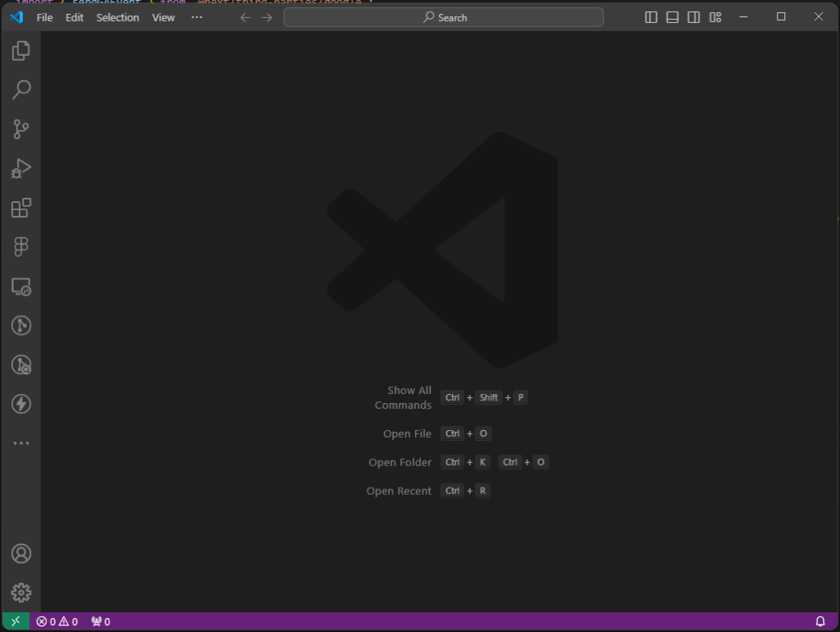The width and height of the screenshot is (840, 632).
Task: Open the Source Control view
Action: coord(21,129)
